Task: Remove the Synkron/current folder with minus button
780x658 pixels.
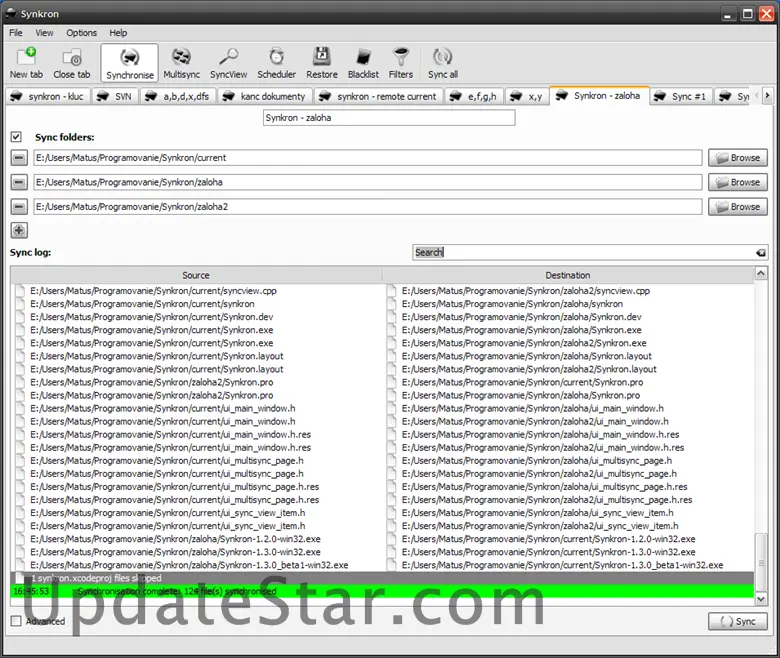Action: (x=19, y=158)
